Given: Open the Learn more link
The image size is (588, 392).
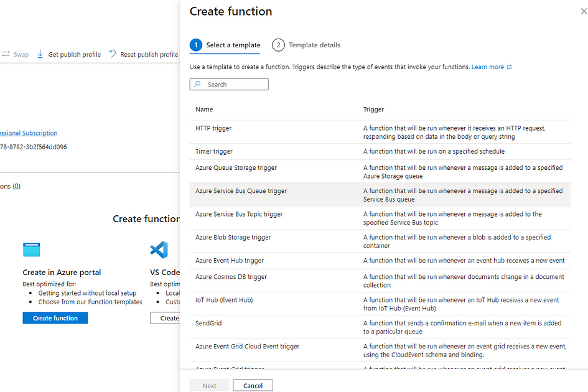Looking at the screenshot, I should 487,67.
